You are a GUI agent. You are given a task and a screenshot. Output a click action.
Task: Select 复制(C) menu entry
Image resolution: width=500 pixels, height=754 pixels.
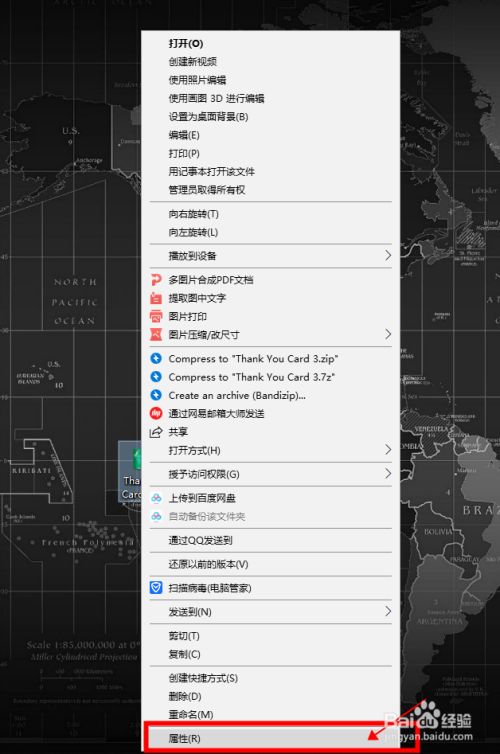point(271,654)
